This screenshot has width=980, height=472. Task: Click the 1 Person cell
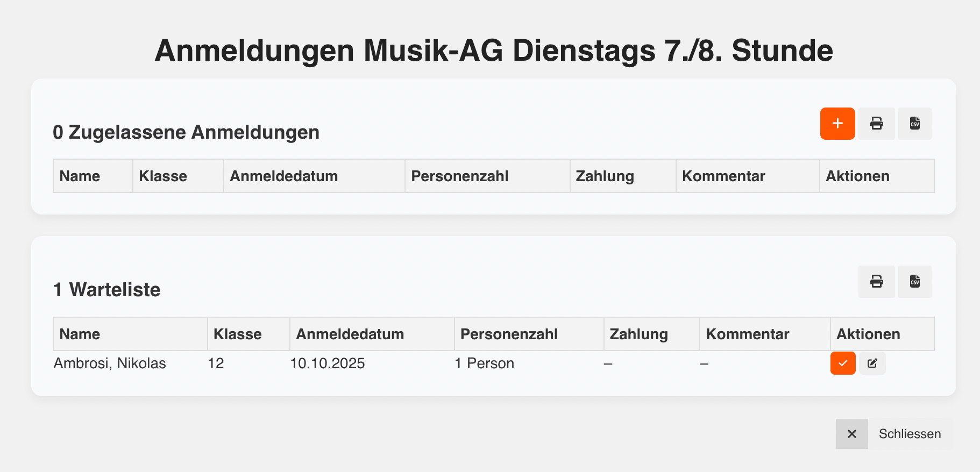(x=484, y=363)
